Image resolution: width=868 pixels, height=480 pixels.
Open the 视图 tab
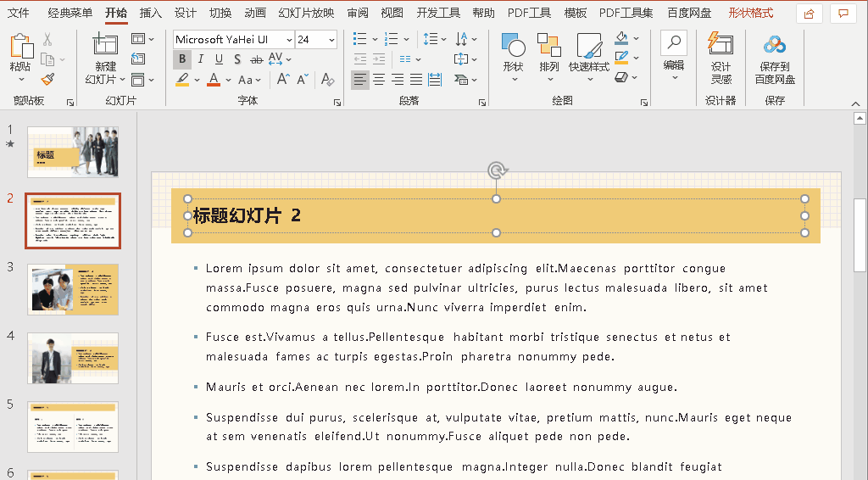(x=392, y=13)
